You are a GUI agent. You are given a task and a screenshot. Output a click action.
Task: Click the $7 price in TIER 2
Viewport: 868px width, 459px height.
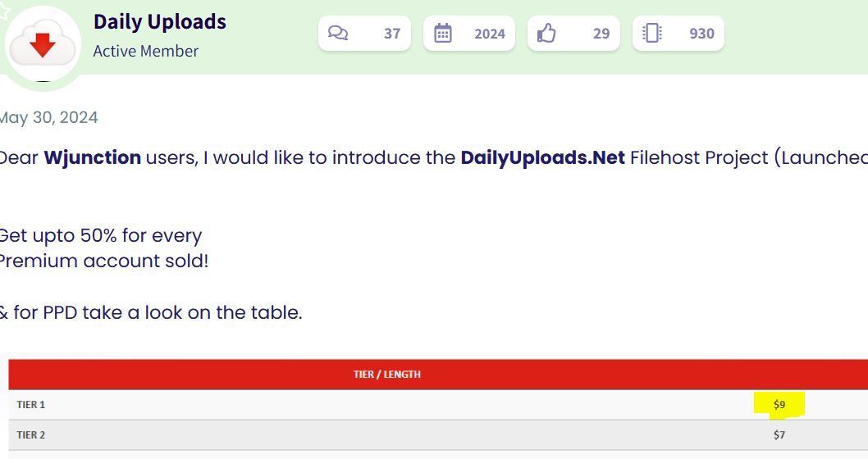[x=779, y=435]
